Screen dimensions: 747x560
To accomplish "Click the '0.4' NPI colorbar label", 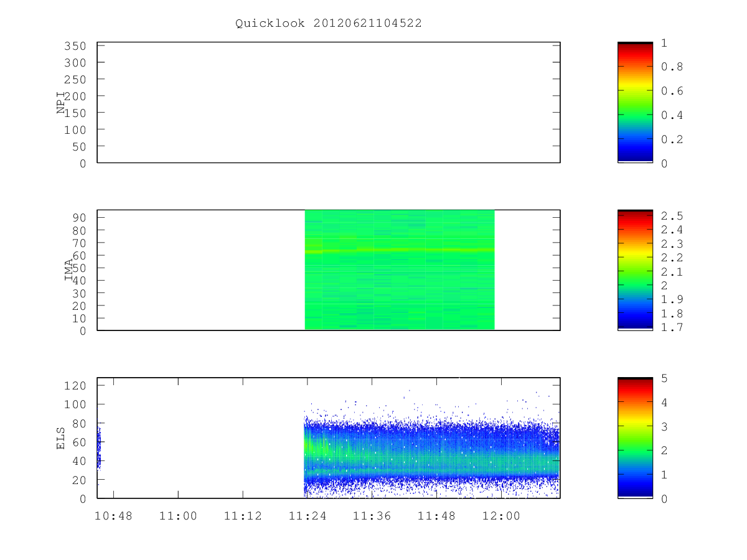I will point(672,115).
